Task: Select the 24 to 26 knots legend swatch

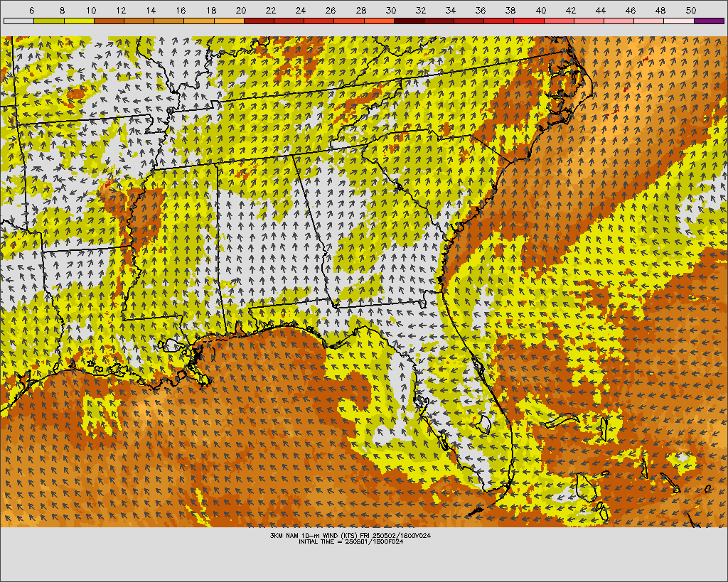Action: [x=319, y=21]
